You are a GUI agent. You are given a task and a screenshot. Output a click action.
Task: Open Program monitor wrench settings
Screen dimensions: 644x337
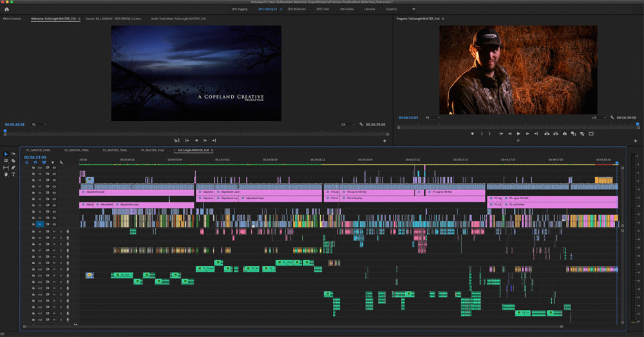(x=611, y=117)
